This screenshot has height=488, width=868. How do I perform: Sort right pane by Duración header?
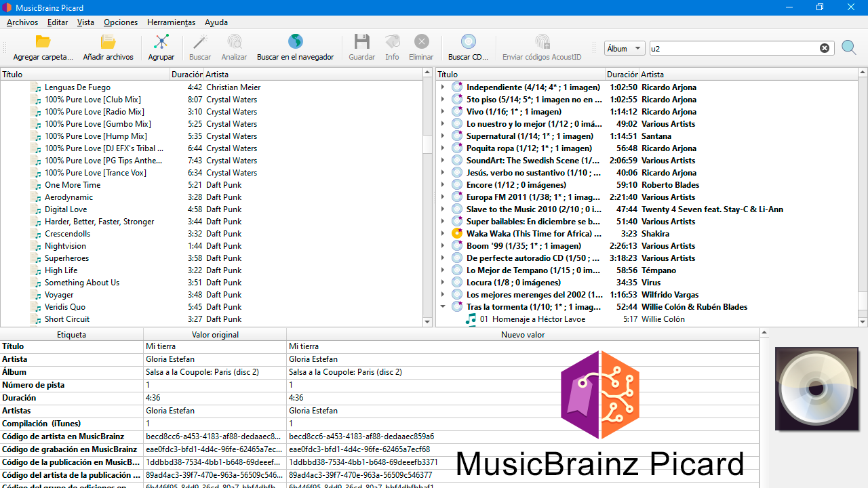pyautogui.click(x=622, y=75)
